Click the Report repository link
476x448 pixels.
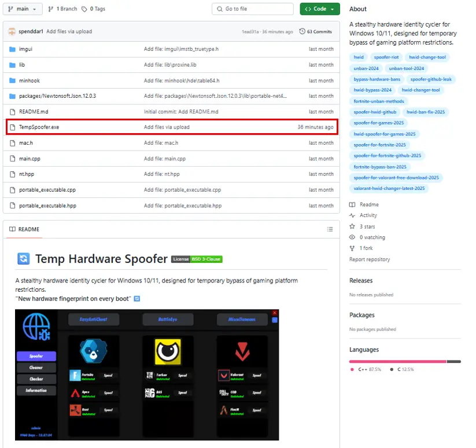(370, 259)
